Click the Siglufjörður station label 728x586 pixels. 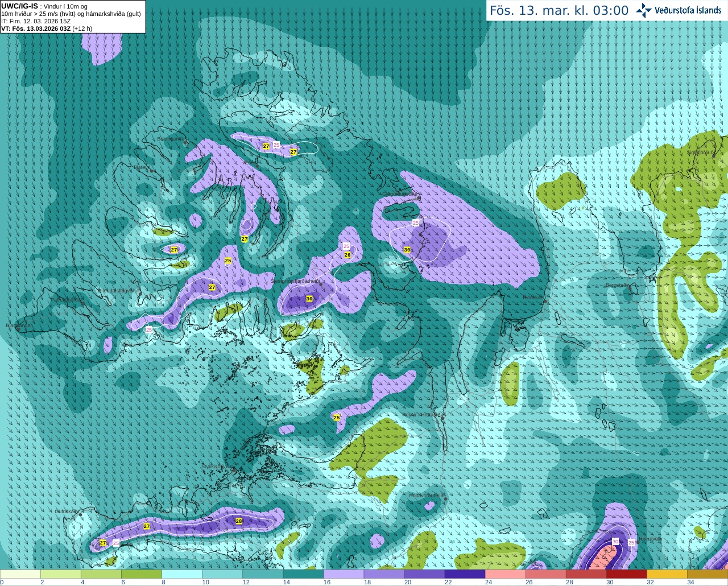click(x=700, y=152)
